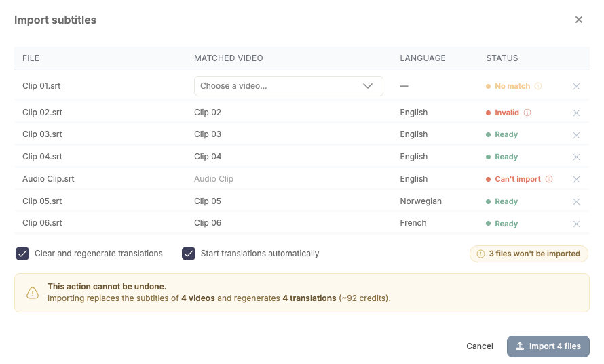Show info for Can't import status
The width and height of the screenshot is (604, 364).
coord(549,179)
